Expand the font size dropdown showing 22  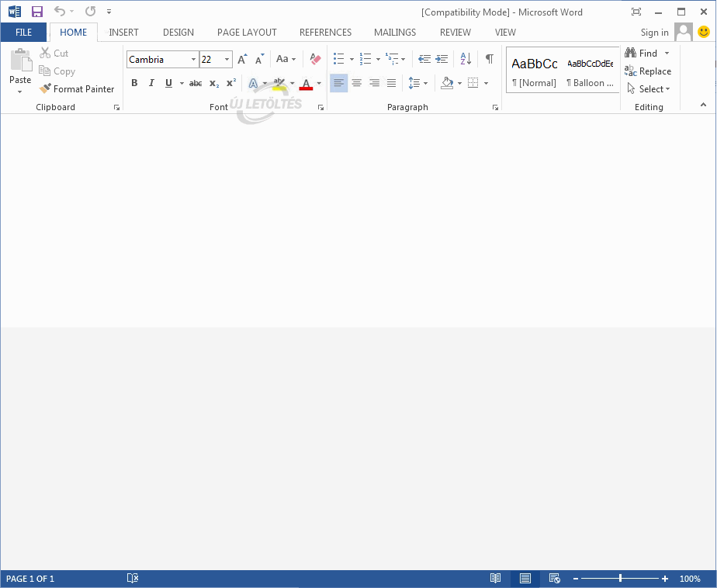point(227,60)
